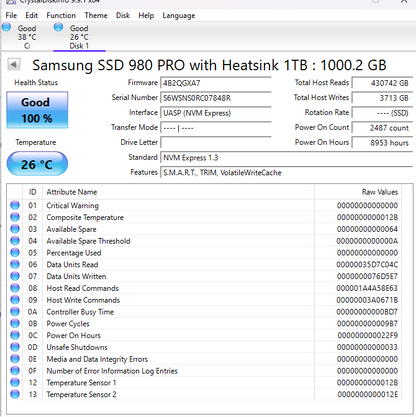Viewport: 416px width, 417px height.
Task: Click the status icon for attribute 0C
Action: (15, 335)
